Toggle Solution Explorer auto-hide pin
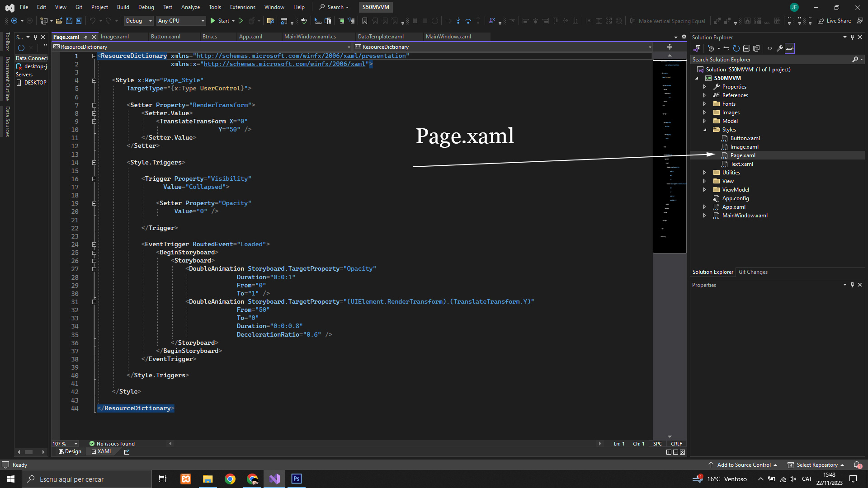 [852, 38]
